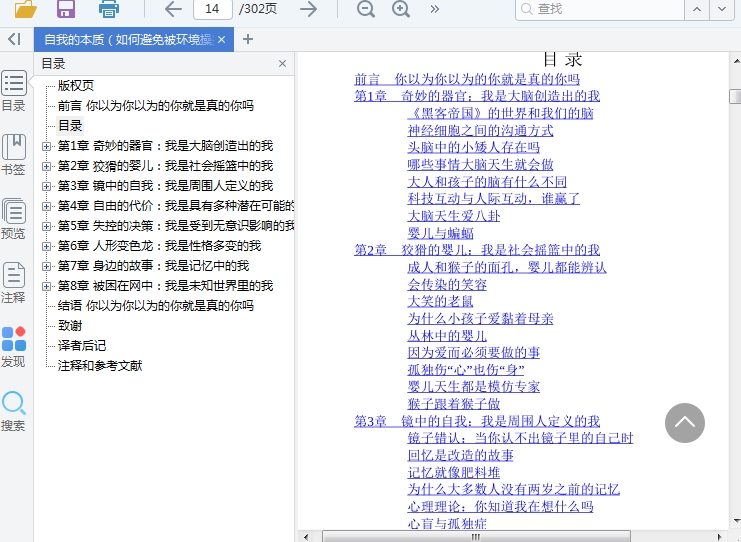741x542 pixels.
Task: Open the 第3章 镜中的自我 page link
Action: point(477,421)
